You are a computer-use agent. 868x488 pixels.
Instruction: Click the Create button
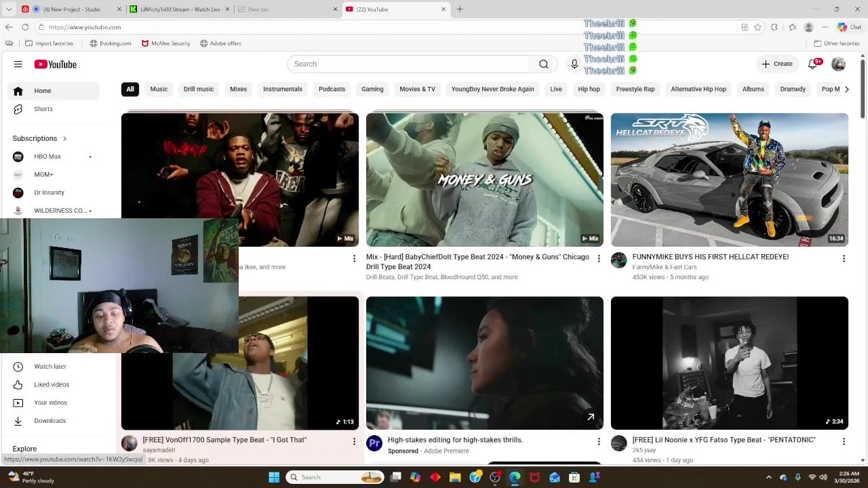pos(777,64)
